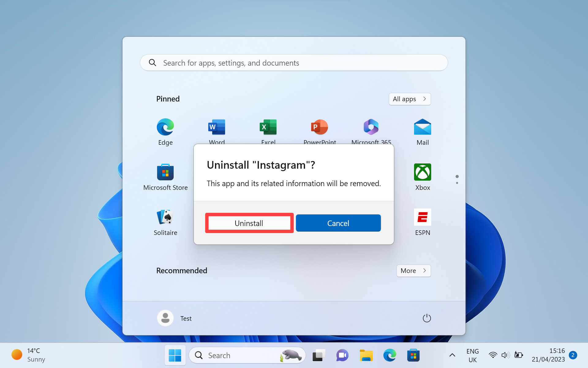
Task: Expand More recommended items
Action: pyautogui.click(x=413, y=270)
